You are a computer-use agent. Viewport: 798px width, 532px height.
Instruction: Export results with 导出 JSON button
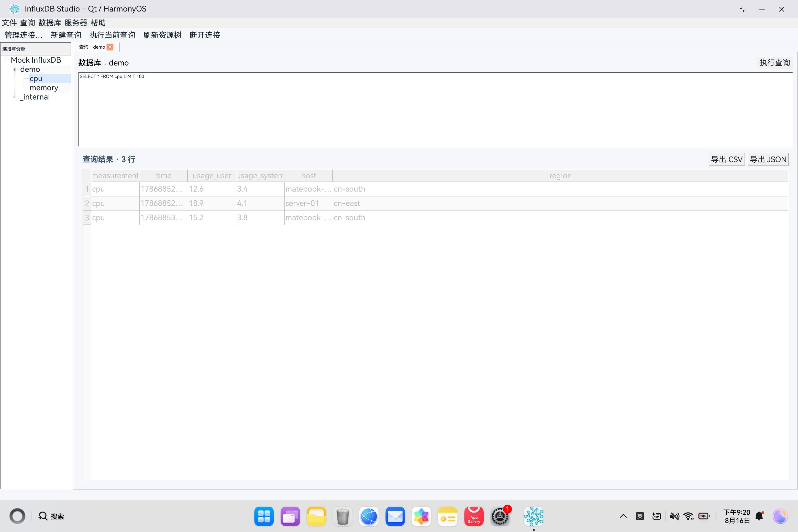pyautogui.click(x=768, y=159)
